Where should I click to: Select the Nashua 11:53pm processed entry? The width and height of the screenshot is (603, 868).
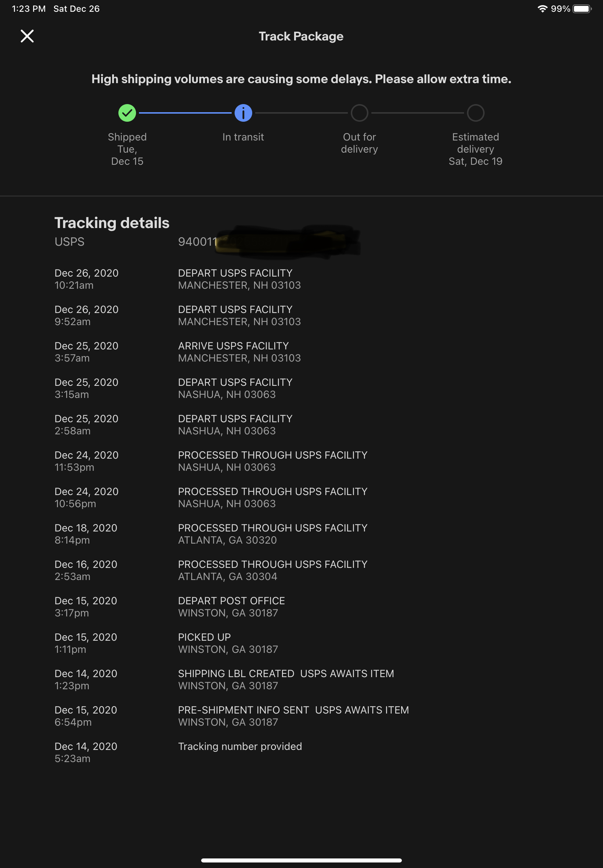click(x=272, y=461)
